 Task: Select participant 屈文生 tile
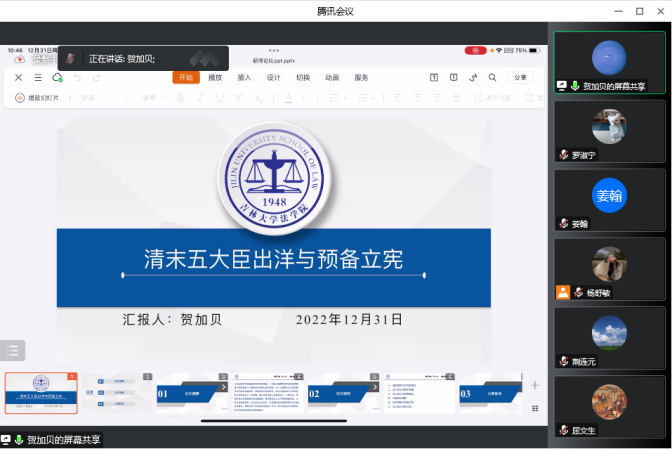[x=609, y=407]
